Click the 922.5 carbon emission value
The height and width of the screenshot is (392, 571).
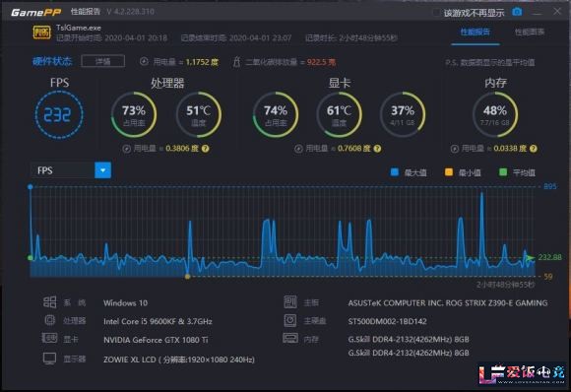click(x=321, y=62)
